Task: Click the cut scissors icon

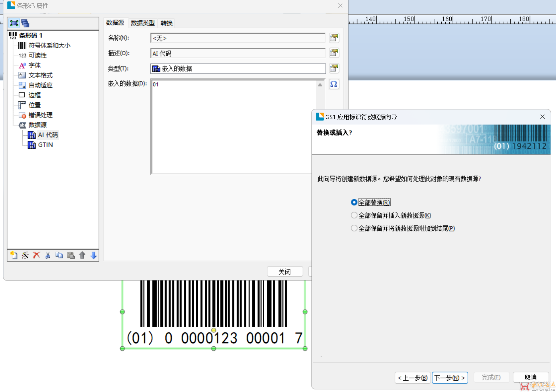Action: tap(48, 255)
